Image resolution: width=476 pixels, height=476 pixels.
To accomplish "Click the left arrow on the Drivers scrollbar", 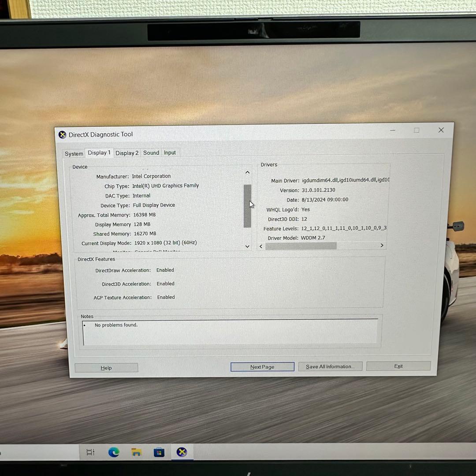I will [x=261, y=246].
